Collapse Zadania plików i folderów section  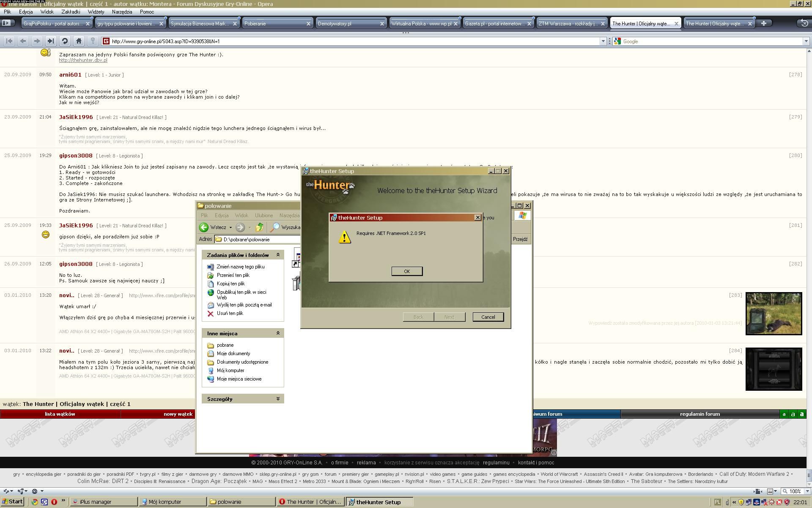coord(278,255)
